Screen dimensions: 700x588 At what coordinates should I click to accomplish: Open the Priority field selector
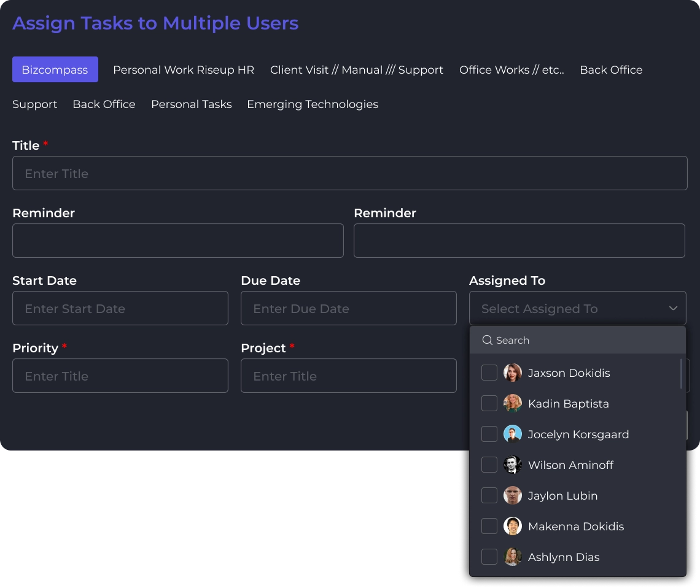tap(120, 376)
